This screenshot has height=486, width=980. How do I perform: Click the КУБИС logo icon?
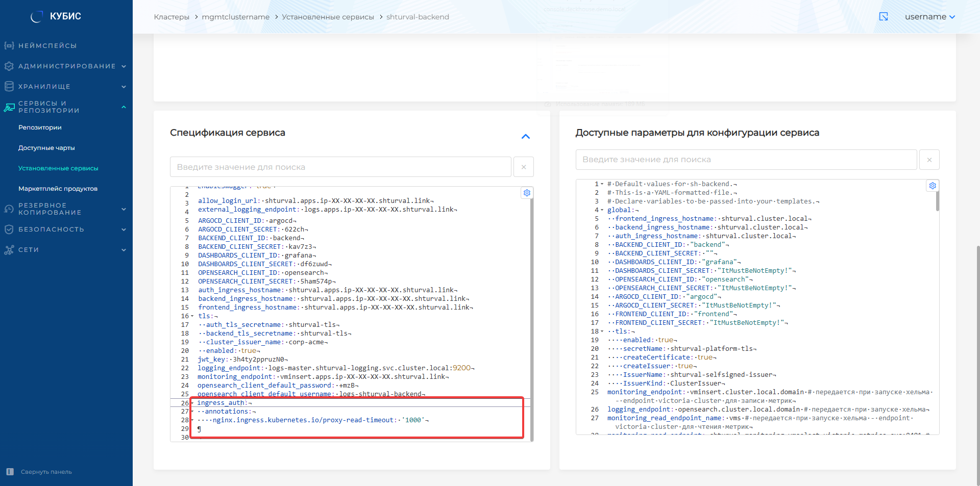click(37, 17)
